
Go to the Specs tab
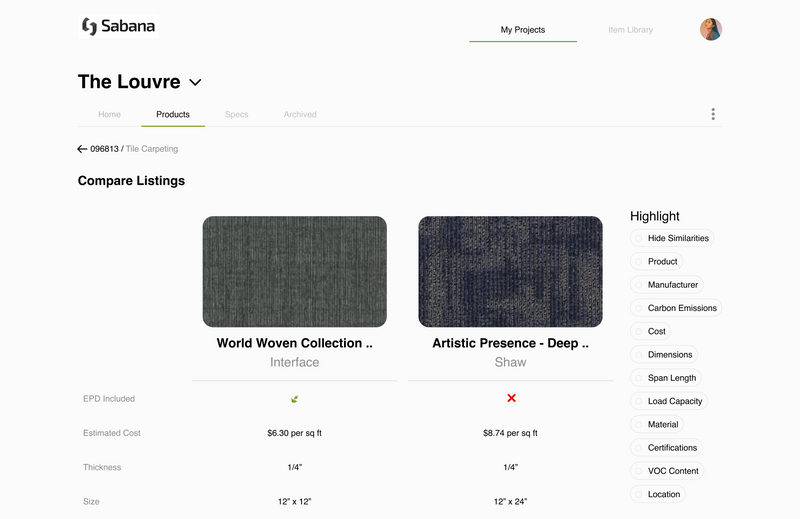coord(236,115)
